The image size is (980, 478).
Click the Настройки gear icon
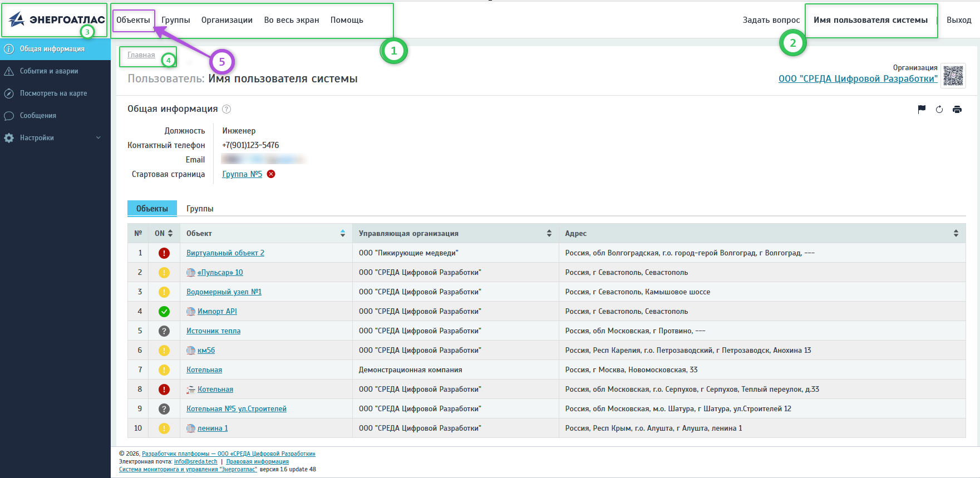[x=9, y=138]
